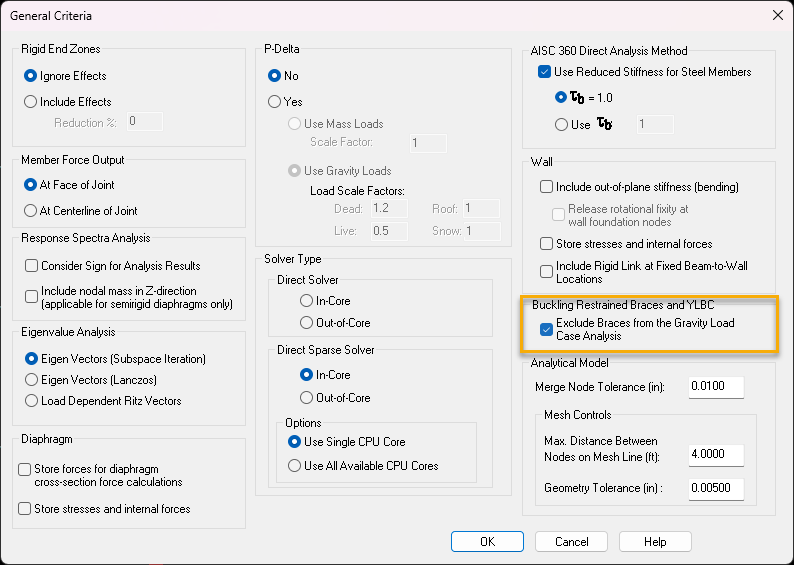The image size is (794, 565).
Task: Choose At Centerline of Joint option
Action: pyautogui.click(x=31, y=211)
